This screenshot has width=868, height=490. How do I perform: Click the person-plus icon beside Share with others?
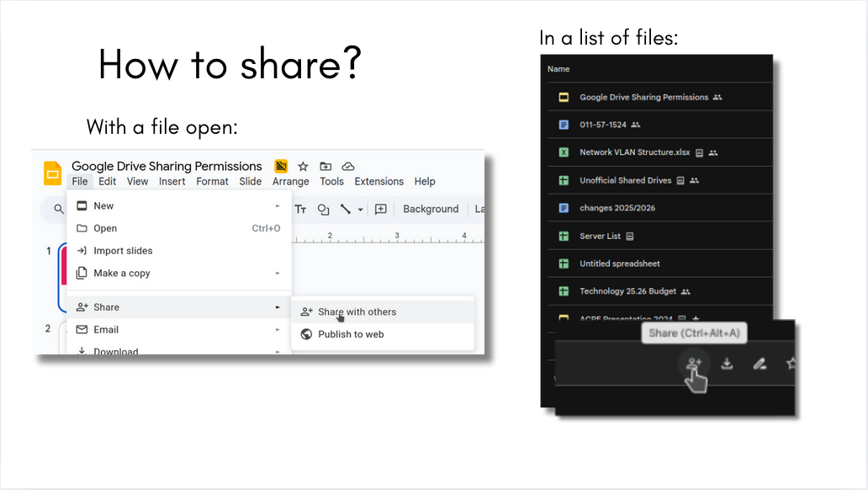tap(307, 312)
